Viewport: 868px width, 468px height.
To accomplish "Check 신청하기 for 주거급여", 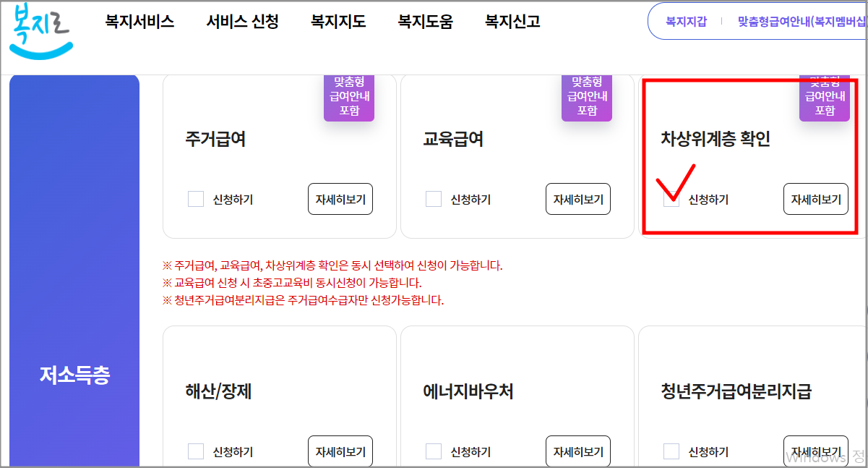I will coord(196,199).
